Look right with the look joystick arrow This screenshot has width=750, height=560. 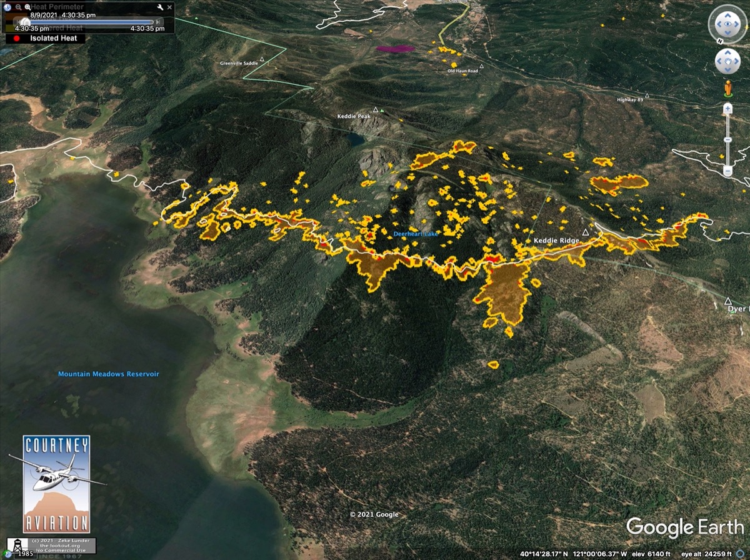click(736, 24)
